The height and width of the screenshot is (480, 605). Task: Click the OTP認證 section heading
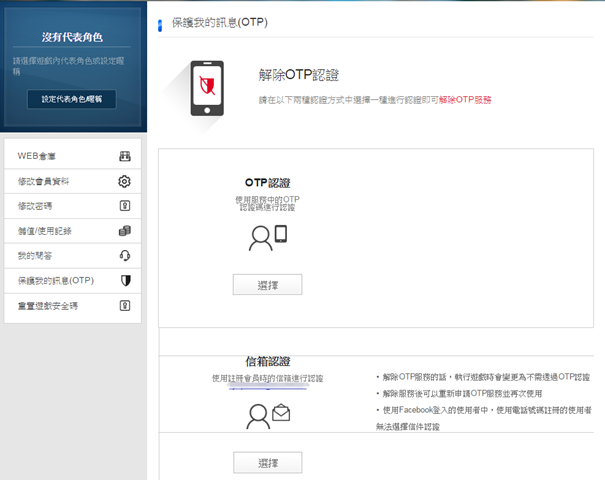point(267,183)
